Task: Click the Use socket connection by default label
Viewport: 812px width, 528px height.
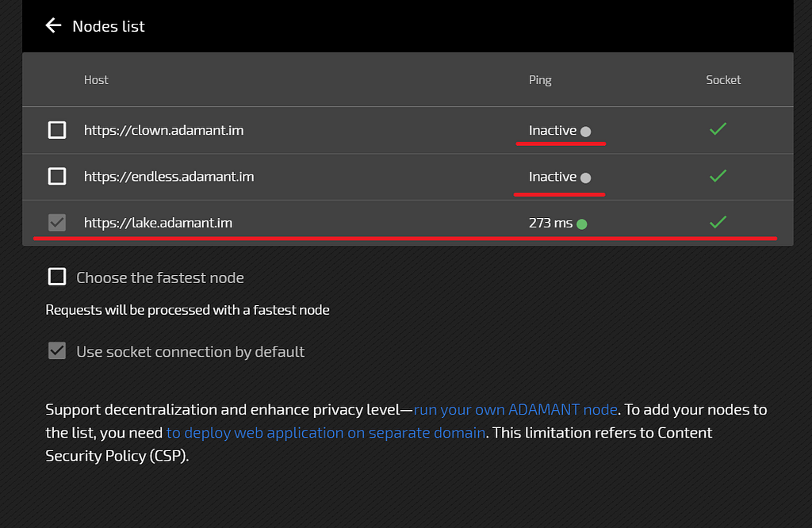Action: (190, 351)
